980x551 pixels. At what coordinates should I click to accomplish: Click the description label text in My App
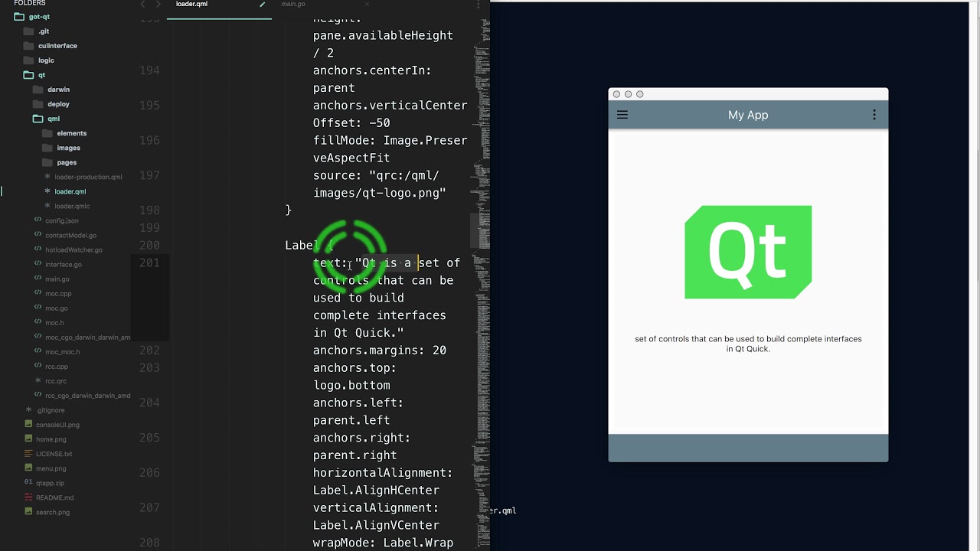748,344
